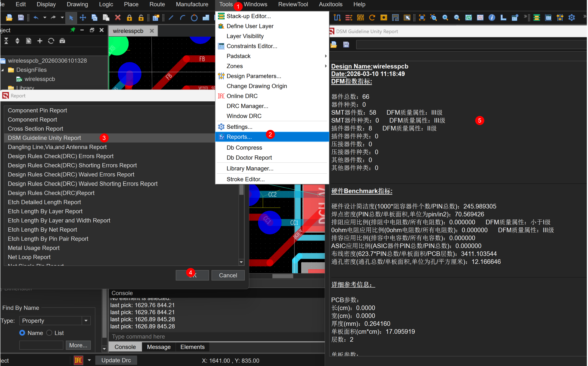Click the Update Drc button
The image size is (588, 366).
coord(116,360)
